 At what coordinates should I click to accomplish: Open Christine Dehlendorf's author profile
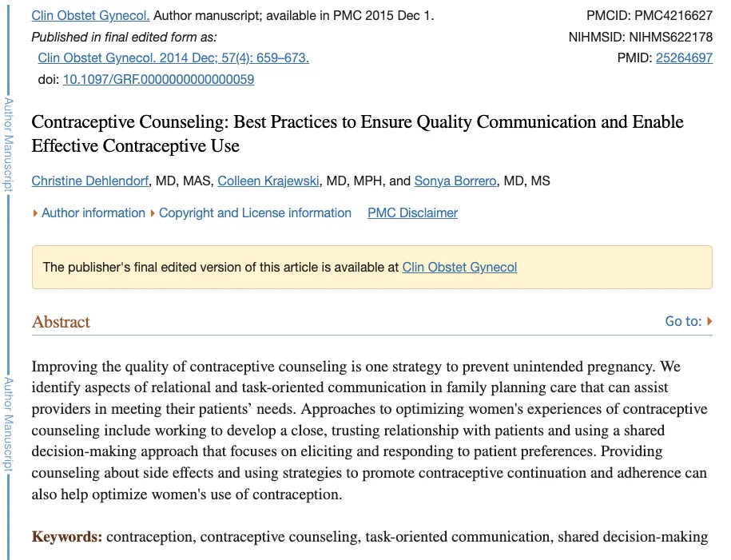89,181
